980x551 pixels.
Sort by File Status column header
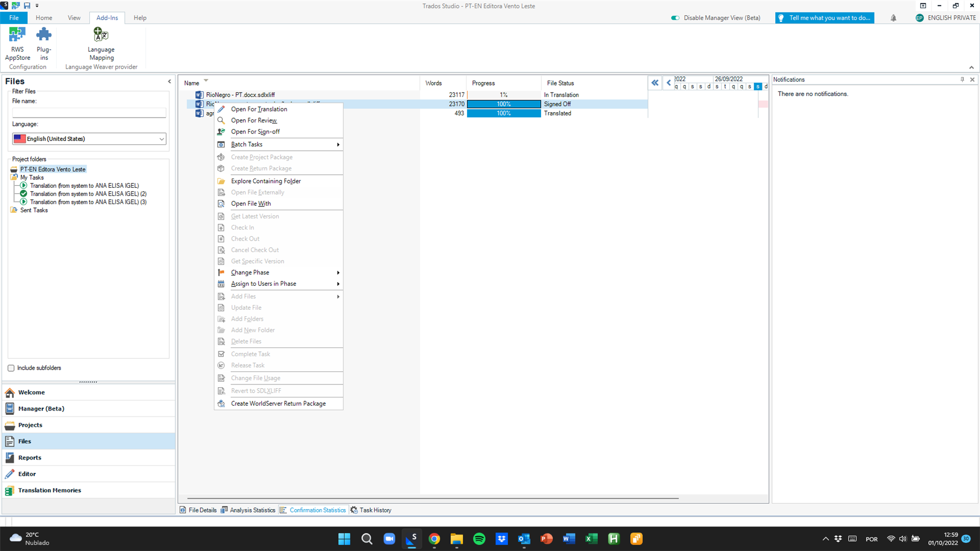point(560,83)
